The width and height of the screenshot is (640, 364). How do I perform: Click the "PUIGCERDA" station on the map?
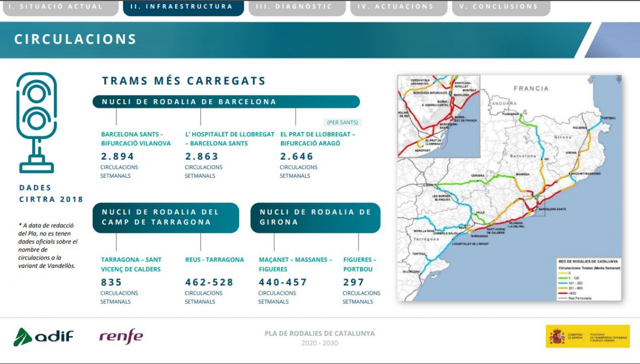click(511, 114)
